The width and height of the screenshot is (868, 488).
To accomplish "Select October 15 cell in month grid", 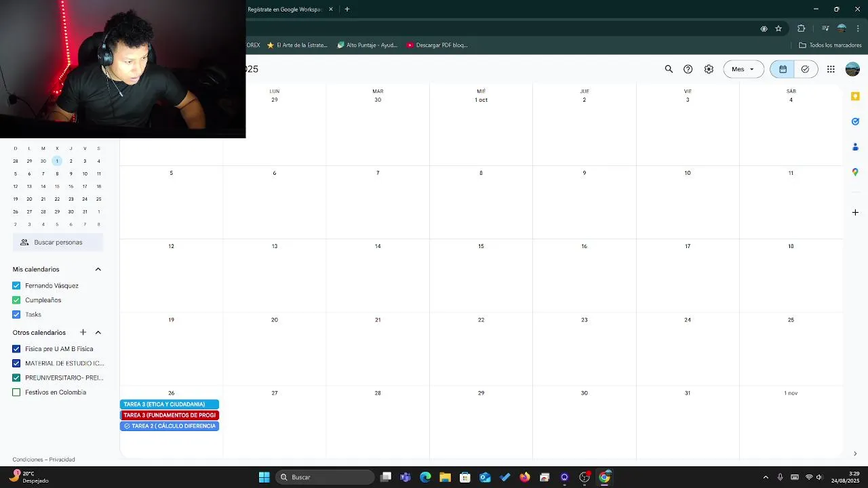I will 481,276.
